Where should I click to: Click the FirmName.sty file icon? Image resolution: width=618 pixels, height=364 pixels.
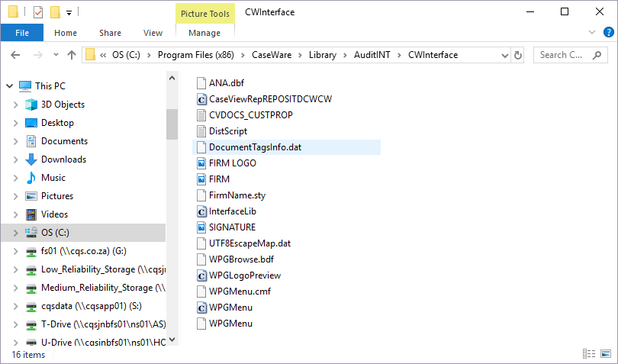[x=201, y=195]
